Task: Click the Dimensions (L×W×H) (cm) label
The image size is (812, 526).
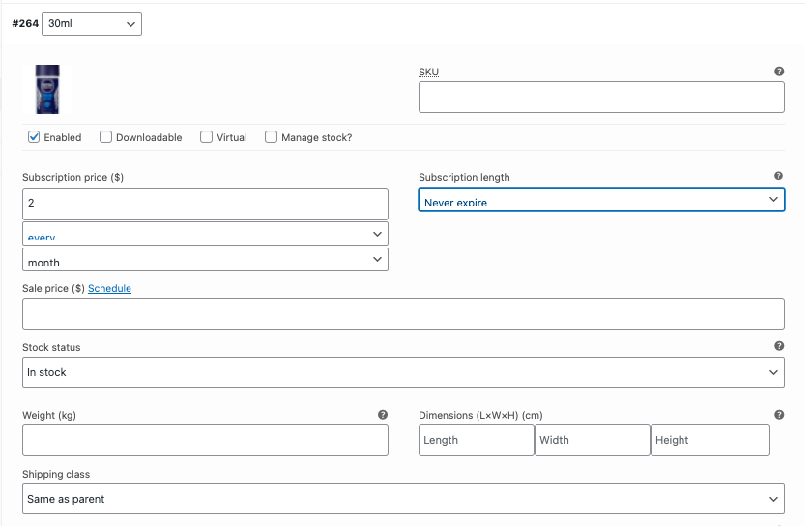Action: coord(480,415)
